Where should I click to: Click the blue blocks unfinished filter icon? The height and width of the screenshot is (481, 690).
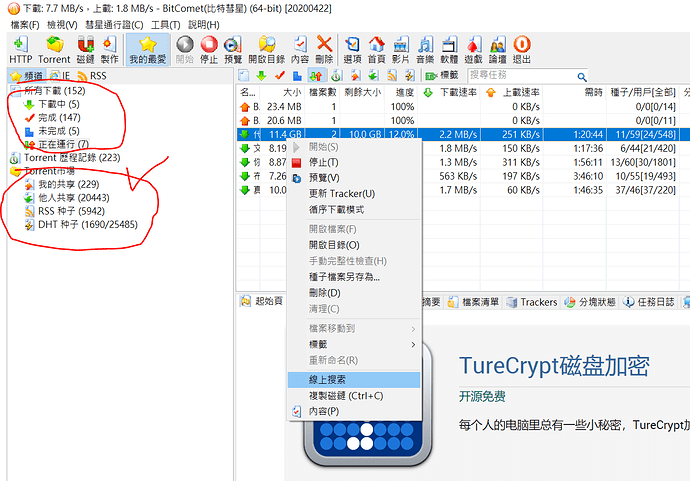pos(297,76)
